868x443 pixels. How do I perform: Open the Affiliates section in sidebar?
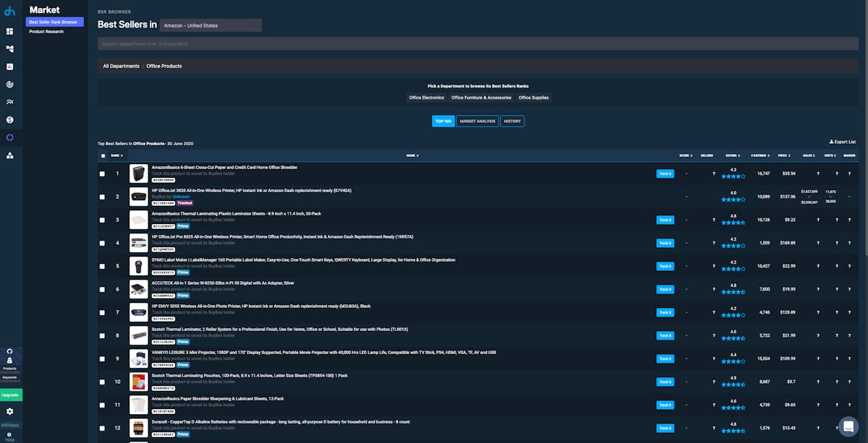click(x=9, y=425)
